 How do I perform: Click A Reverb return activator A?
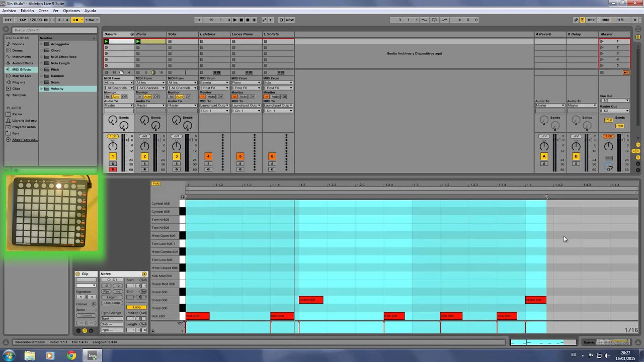coord(544,156)
